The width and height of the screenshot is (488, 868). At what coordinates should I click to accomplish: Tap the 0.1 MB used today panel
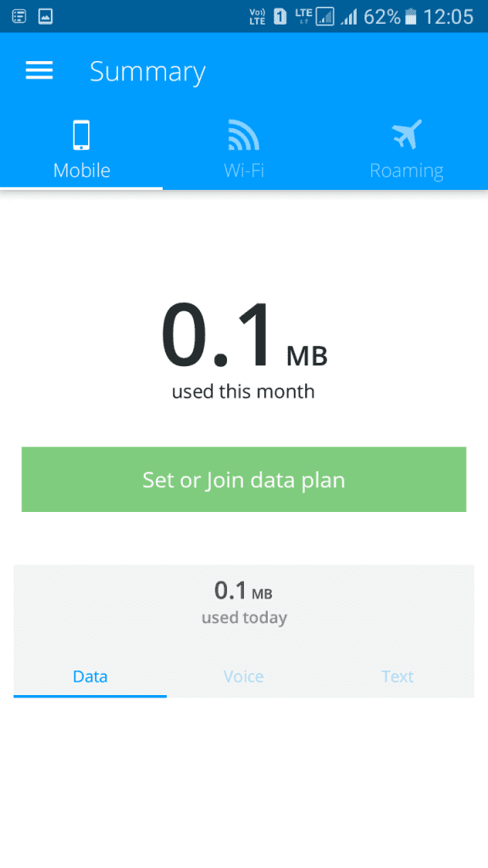click(x=244, y=603)
